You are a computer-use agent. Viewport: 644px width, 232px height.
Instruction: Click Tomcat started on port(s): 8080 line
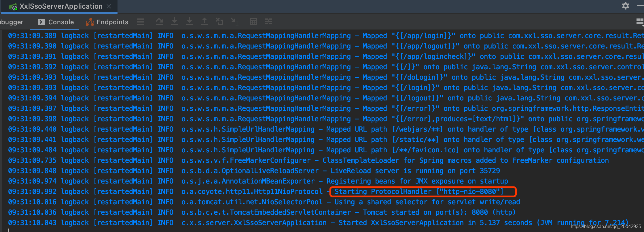click(262, 212)
